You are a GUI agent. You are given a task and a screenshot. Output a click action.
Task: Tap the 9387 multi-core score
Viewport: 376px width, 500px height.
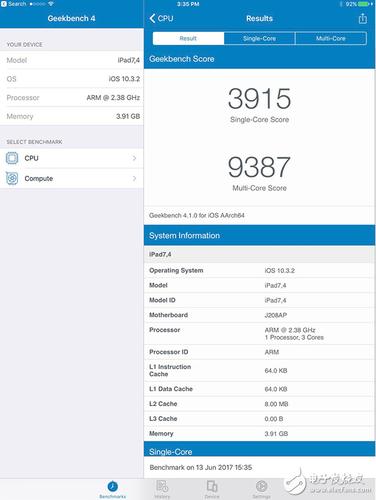(x=259, y=167)
